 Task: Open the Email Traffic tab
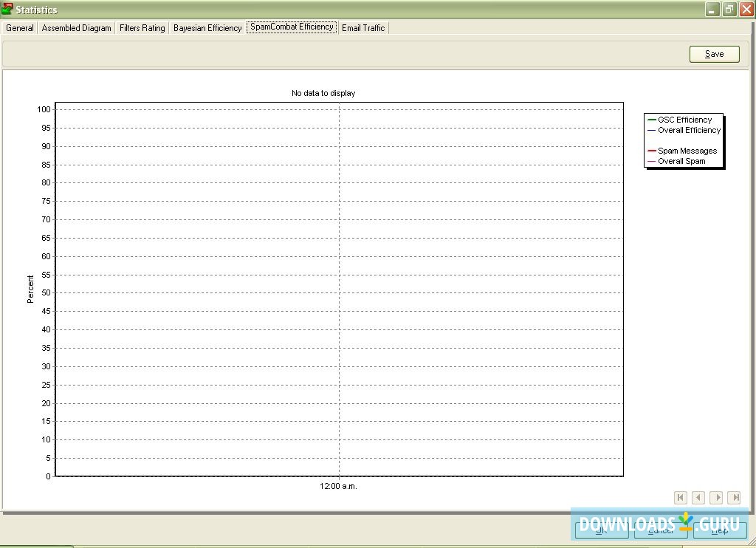363,28
